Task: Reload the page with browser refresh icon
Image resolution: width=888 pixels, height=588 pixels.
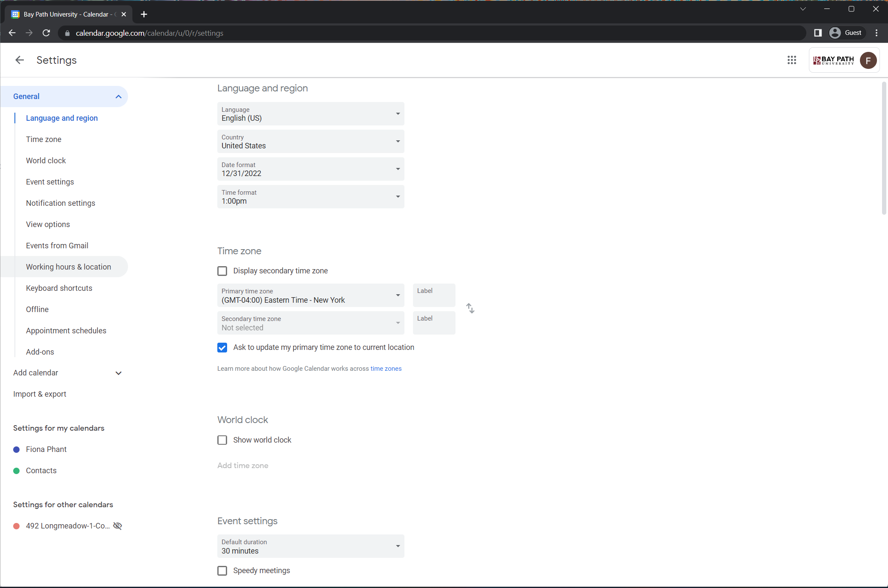Action: [46, 33]
